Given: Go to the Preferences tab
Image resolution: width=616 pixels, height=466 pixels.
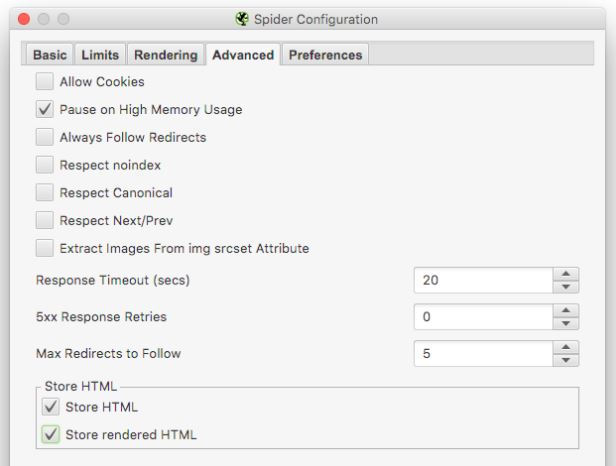Looking at the screenshot, I should (325, 55).
